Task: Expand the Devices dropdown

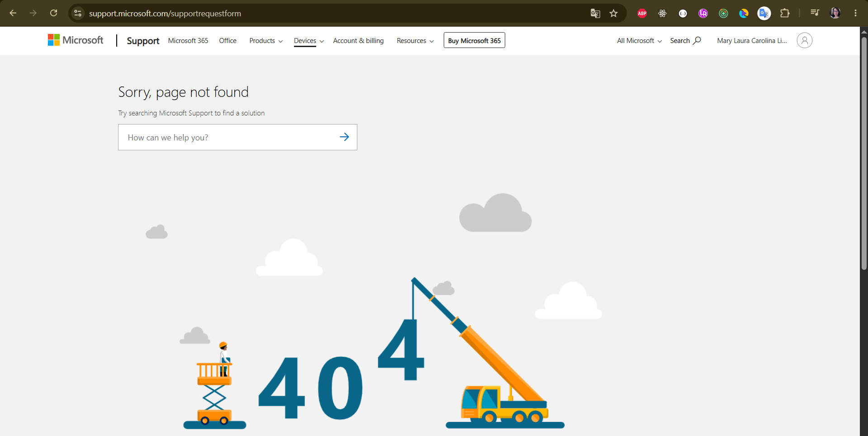Action: coord(309,41)
